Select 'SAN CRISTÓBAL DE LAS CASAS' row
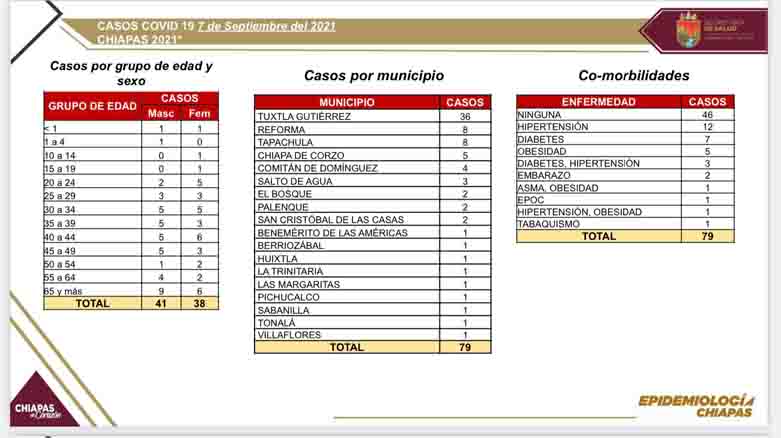 373,220
